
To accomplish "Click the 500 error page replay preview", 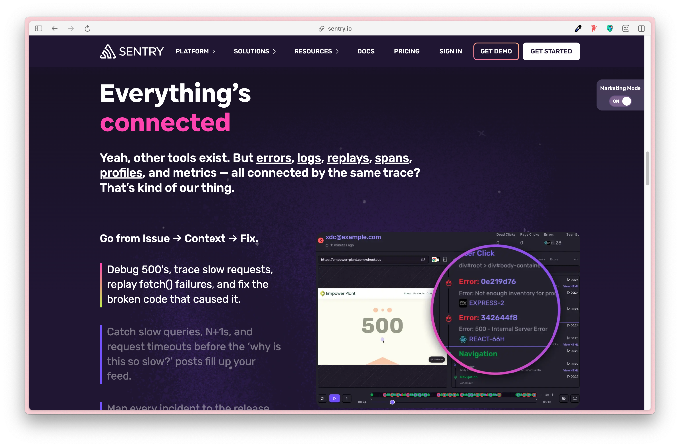I will (382, 326).
